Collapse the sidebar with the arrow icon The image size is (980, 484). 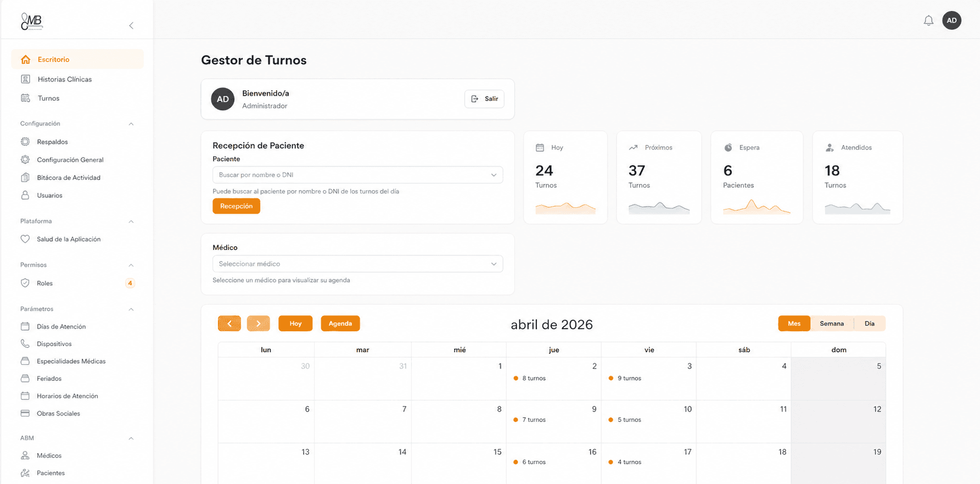click(131, 26)
